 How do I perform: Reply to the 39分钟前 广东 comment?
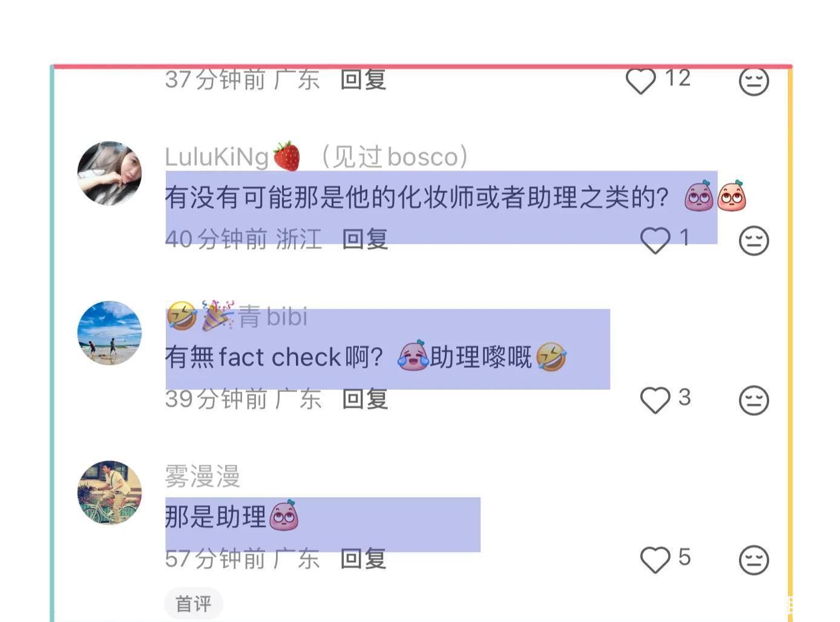point(365,399)
